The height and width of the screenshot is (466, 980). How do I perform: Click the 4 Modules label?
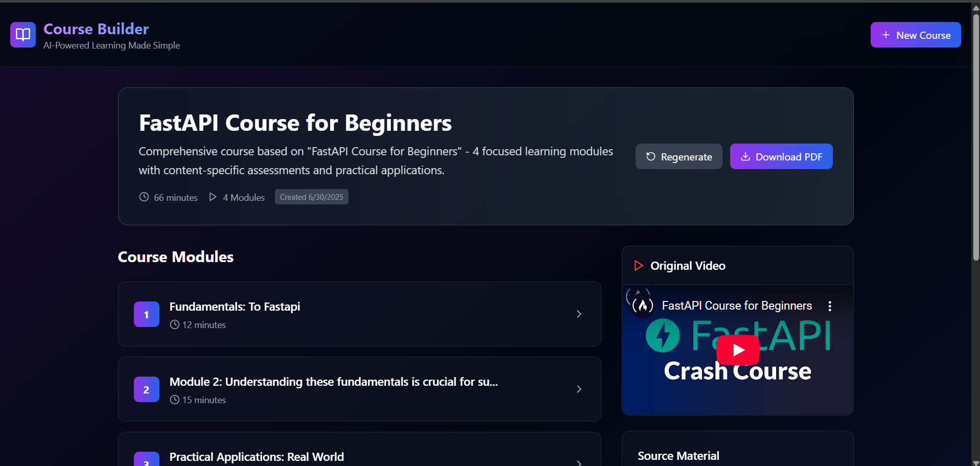click(244, 197)
